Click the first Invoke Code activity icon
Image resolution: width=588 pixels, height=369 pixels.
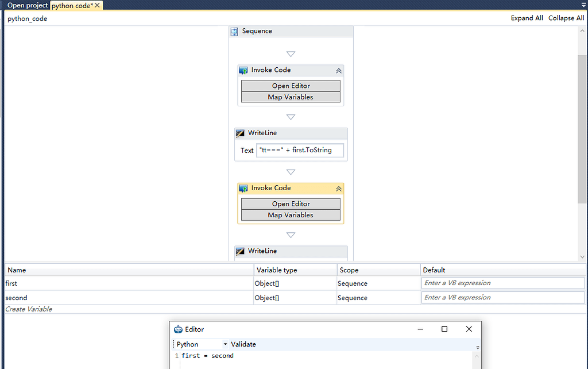coord(243,70)
